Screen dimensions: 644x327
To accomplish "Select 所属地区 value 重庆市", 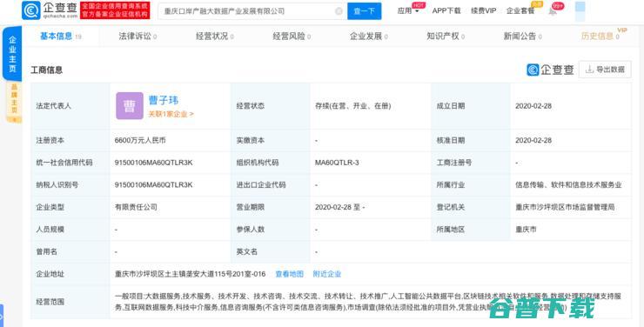I will pyautogui.click(x=526, y=230).
